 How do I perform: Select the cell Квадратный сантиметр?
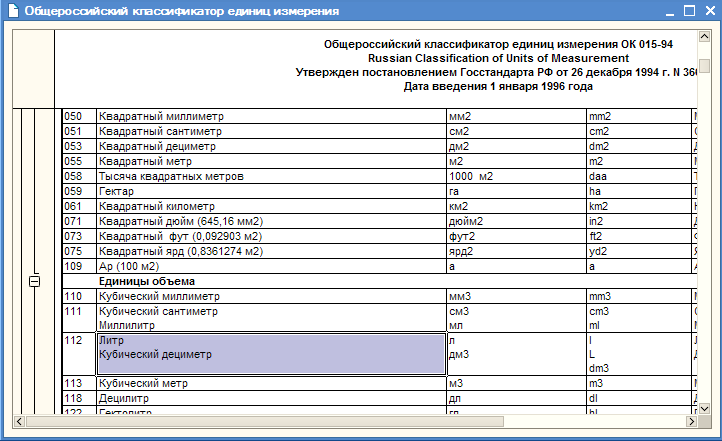click(271, 131)
